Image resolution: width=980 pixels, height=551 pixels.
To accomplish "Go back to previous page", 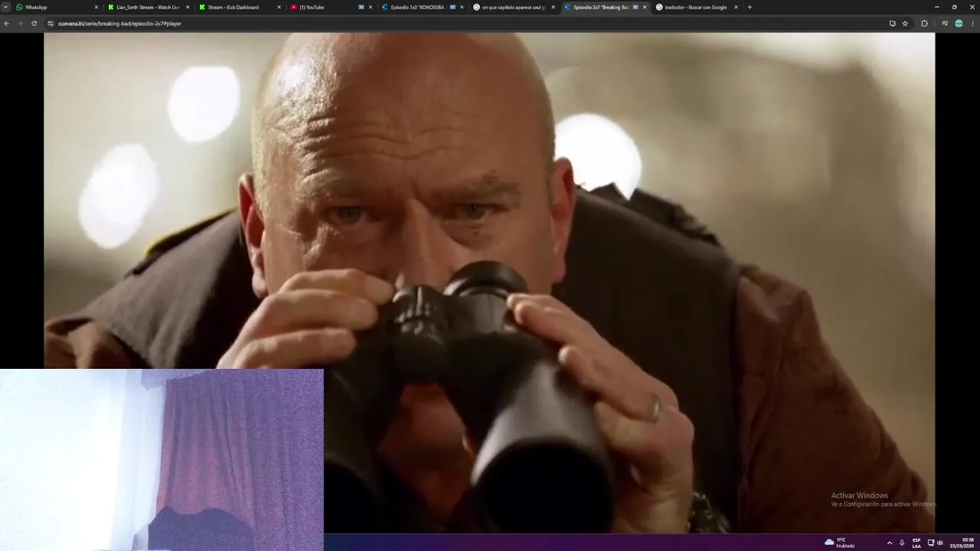I will click(7, 24).
